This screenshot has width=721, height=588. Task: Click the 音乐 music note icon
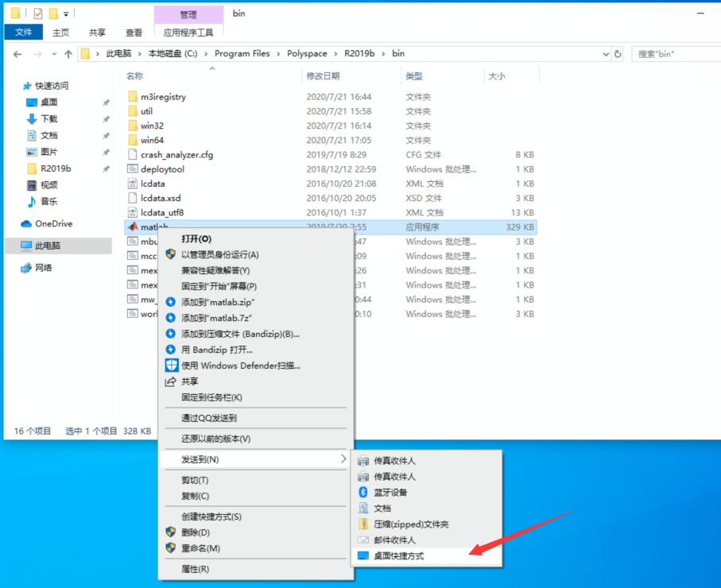click(x=32, y=201)
